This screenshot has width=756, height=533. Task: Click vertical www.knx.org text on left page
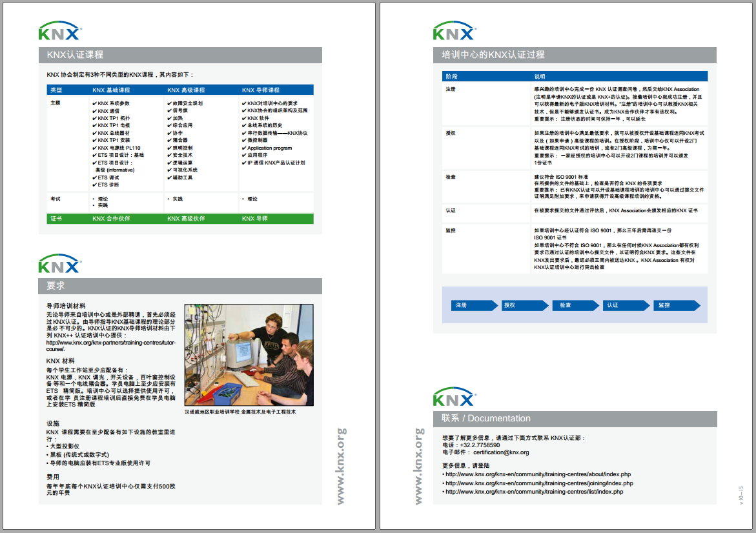click(x=341, y=466)
